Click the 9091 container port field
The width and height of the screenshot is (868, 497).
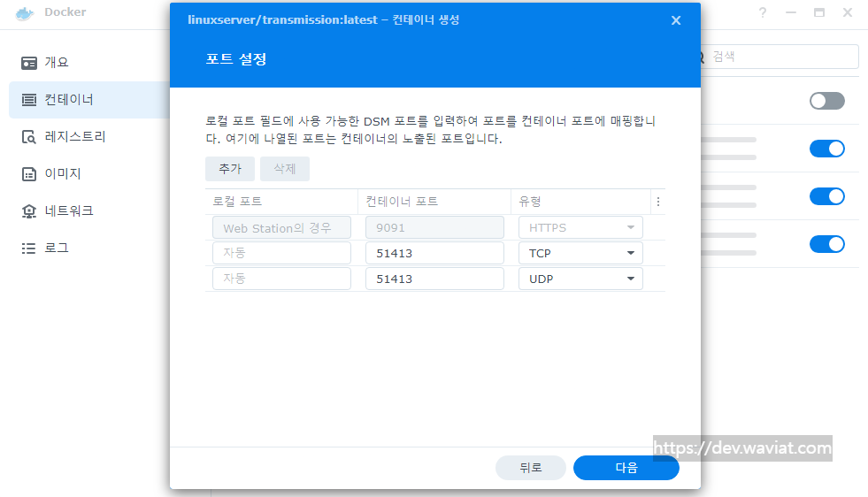(x=434, y=227)
